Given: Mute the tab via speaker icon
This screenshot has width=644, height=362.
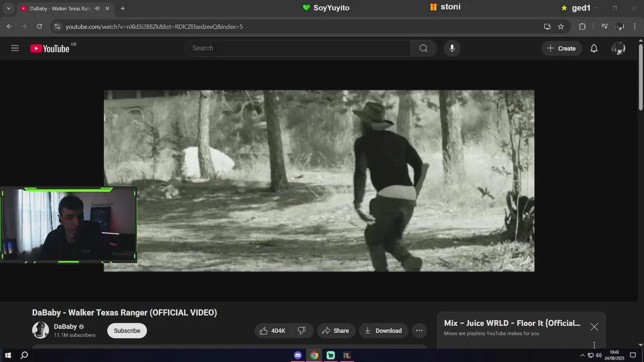Looking at the screenshot, I should (97, 9).
